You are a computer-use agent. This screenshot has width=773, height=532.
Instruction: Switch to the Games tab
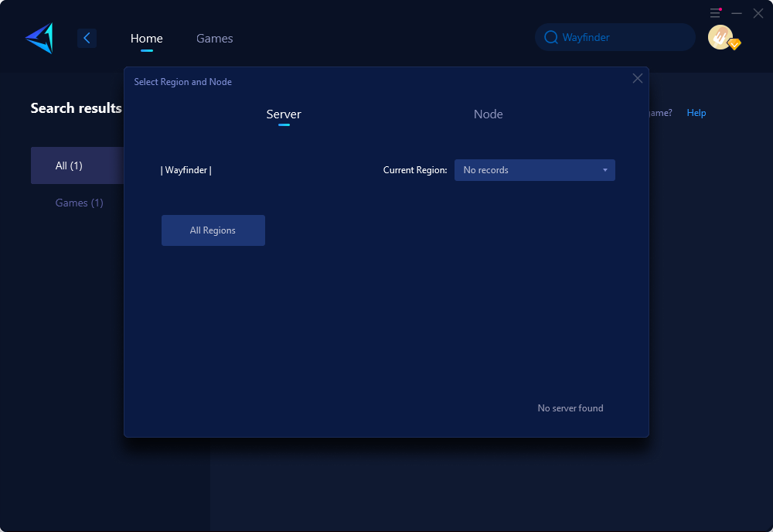(x=214, y=39)
